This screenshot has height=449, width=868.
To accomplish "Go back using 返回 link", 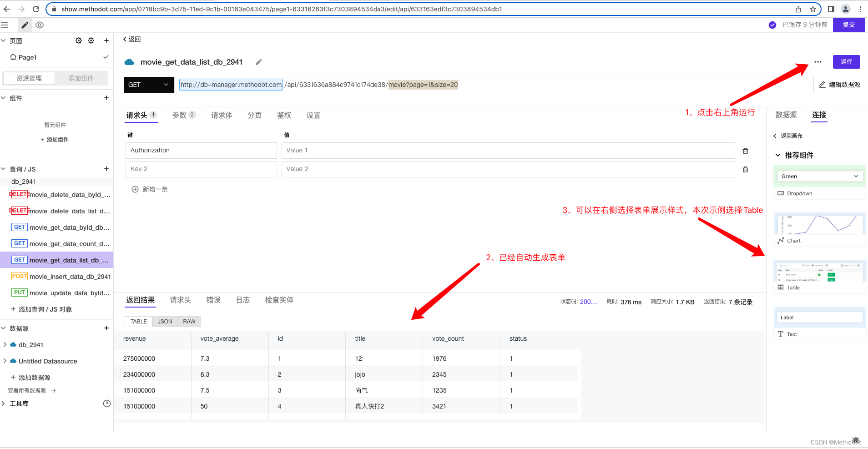I will (132, 39).
